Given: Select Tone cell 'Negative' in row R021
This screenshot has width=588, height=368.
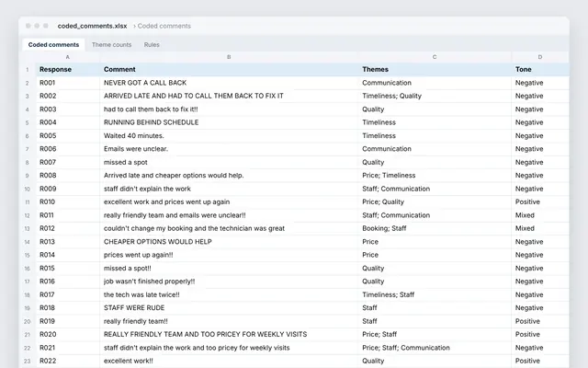Looking at the screenshot, I should tap(540, 348).
